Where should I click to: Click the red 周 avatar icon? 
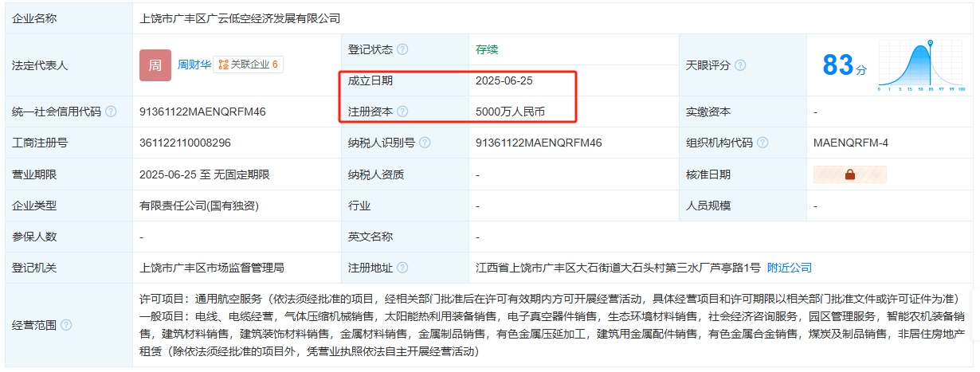[x=155, y=65]
